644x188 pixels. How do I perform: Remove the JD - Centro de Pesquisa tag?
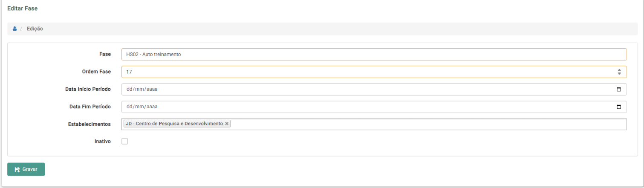[x=227, y=124]
